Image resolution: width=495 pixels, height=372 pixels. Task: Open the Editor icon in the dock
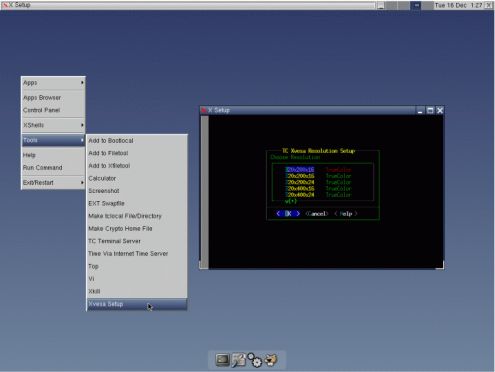(x=239, y=360)
